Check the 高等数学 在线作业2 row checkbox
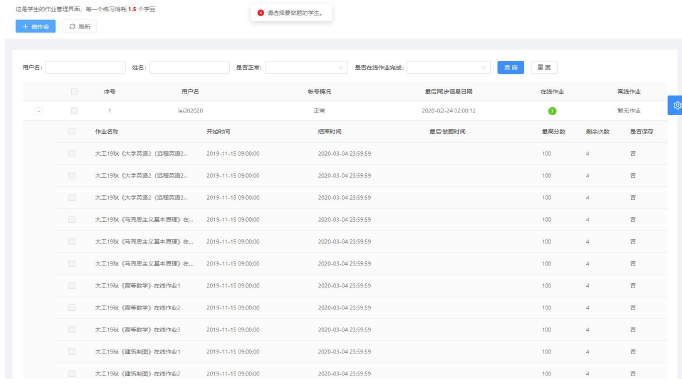Screen dimensions: 682x384 (x=72, y=308)
